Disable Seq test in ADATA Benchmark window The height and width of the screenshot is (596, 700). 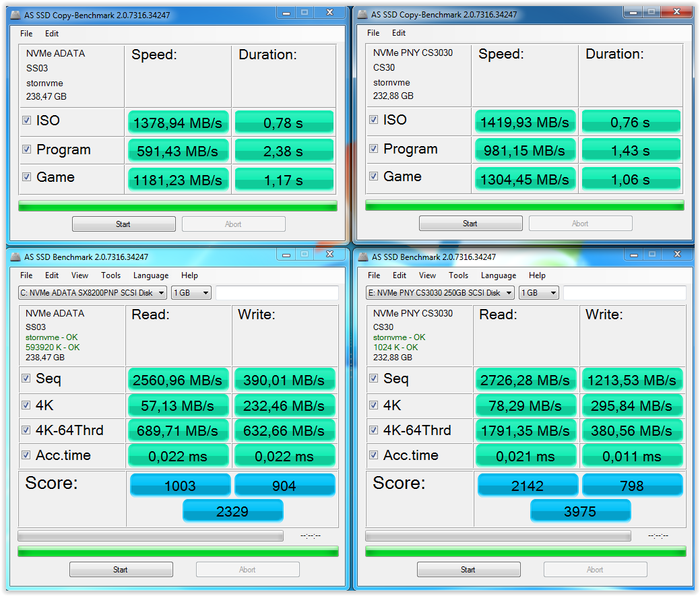(x=26, y=378)
